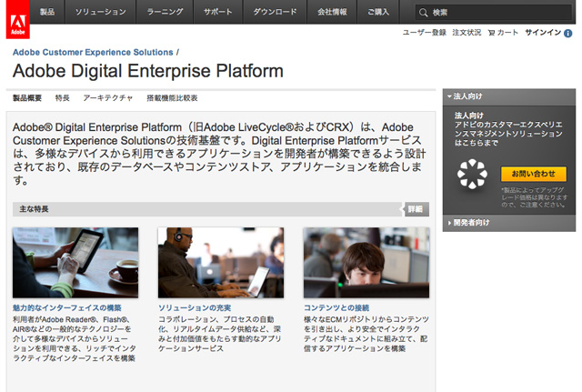The height and width of the screenshot is (392, 582).
Task: Click the Adobe Digital Enterprise Platform heading
Action: (148, 71)
